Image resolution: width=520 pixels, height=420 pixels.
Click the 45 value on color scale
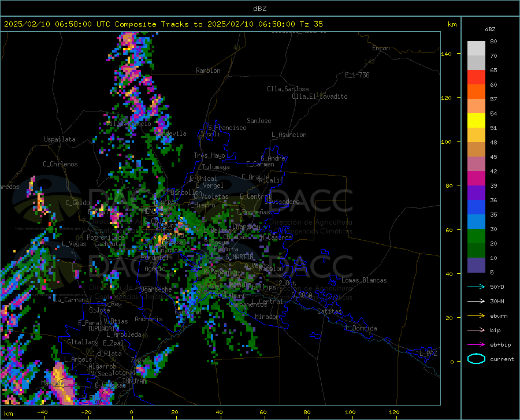click(493, 157)
